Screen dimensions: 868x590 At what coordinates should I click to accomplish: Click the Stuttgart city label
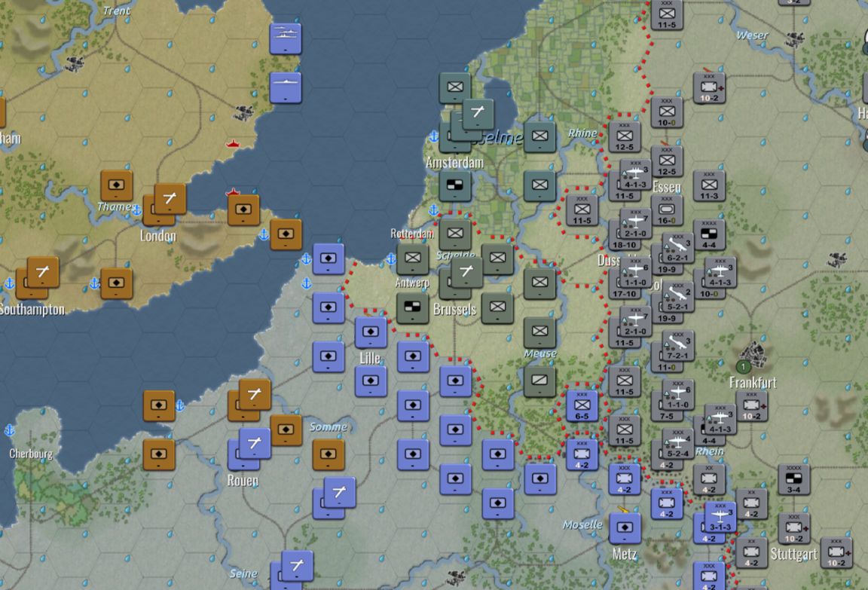pos(793,554)
